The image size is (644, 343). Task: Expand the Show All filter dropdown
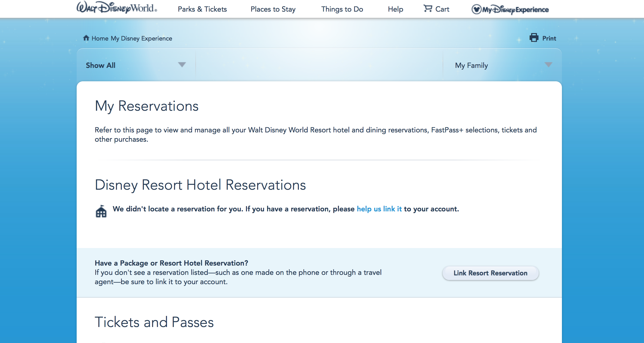(x=136, y=65)
